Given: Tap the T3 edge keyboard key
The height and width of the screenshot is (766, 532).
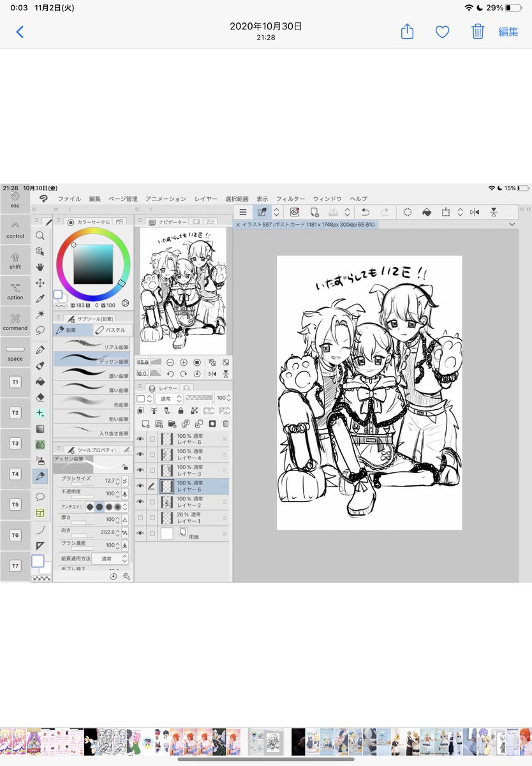Looking at the screenshot, I should point(15,444).
